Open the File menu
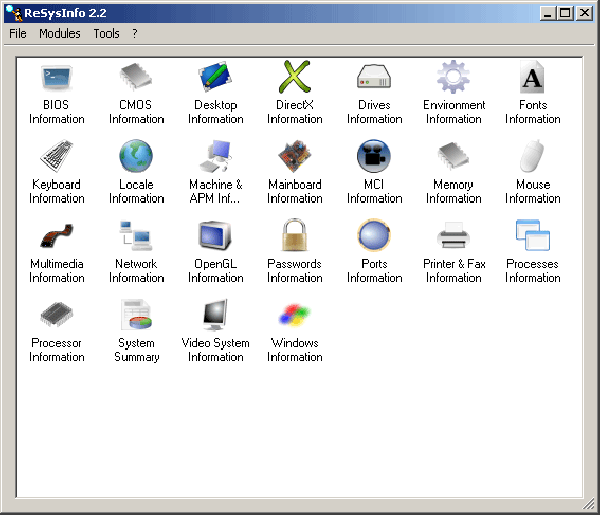Viewport: 600px width, 515px height. coord(18,33)
